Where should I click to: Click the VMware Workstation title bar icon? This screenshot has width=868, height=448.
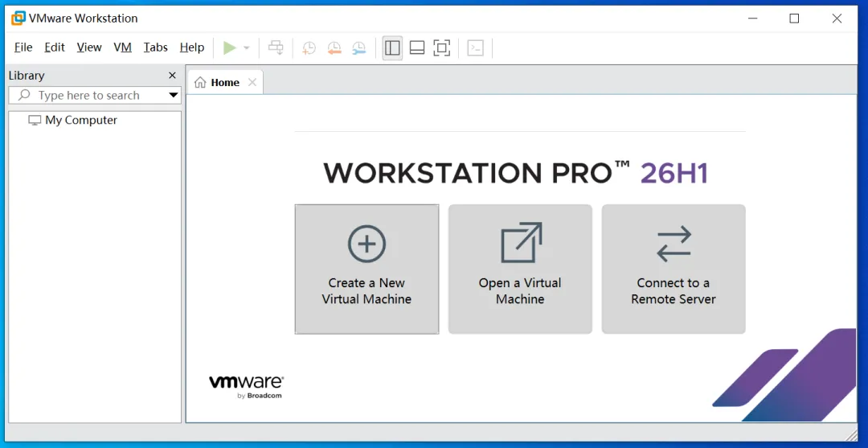pos(18,18)
